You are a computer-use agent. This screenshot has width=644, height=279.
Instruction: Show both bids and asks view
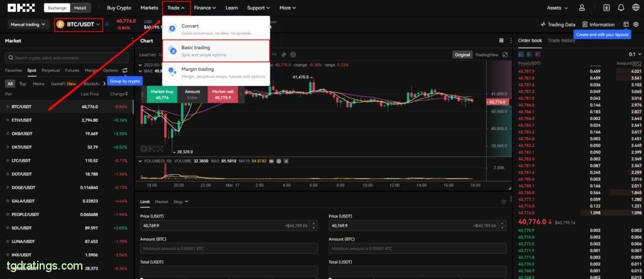(521, 54)
